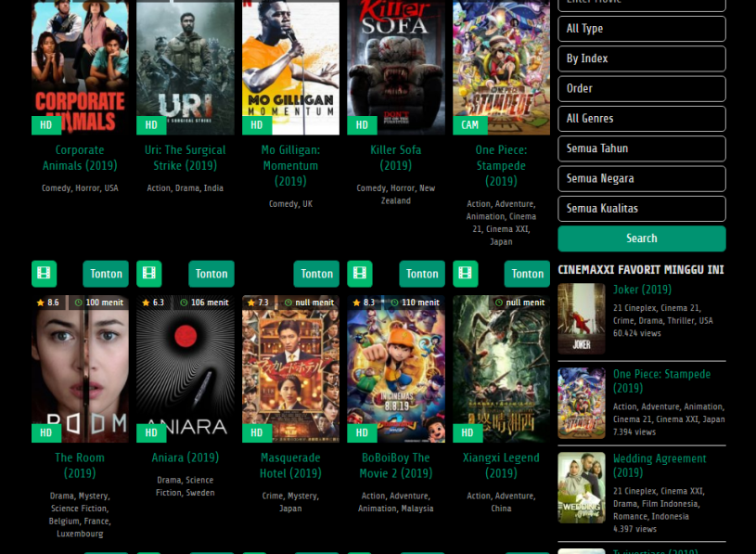Open Uri: The Surgical Strike (2019) title link
The image size is (756, 554).
point(186,158)
